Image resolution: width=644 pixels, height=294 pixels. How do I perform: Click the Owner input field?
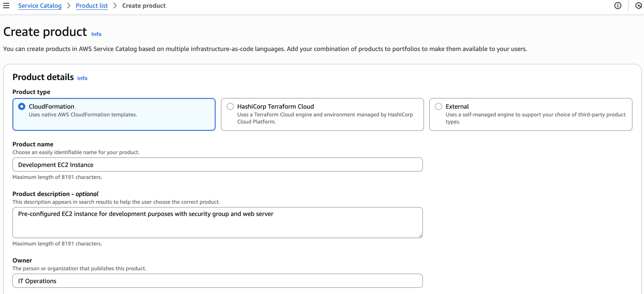(x=217, y=281)
